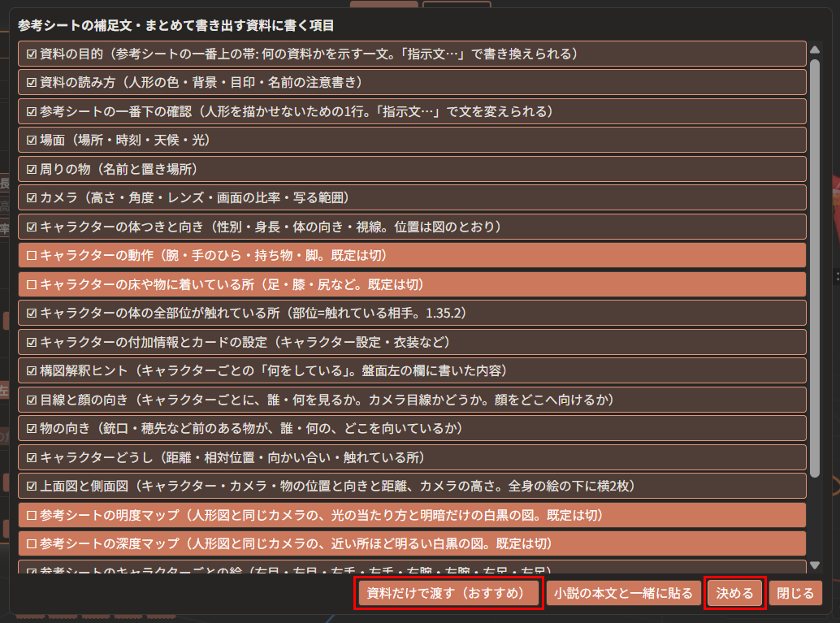The image size is (840, 623).
Task: Uncheck 参考シートの一番下の確認
Action: (x=412, y=111)
